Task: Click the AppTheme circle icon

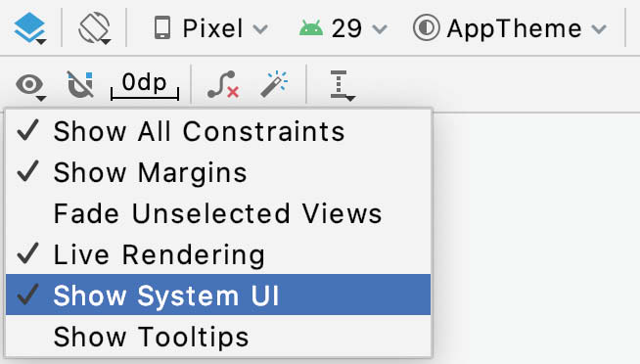Action: (x=426, y=28)
